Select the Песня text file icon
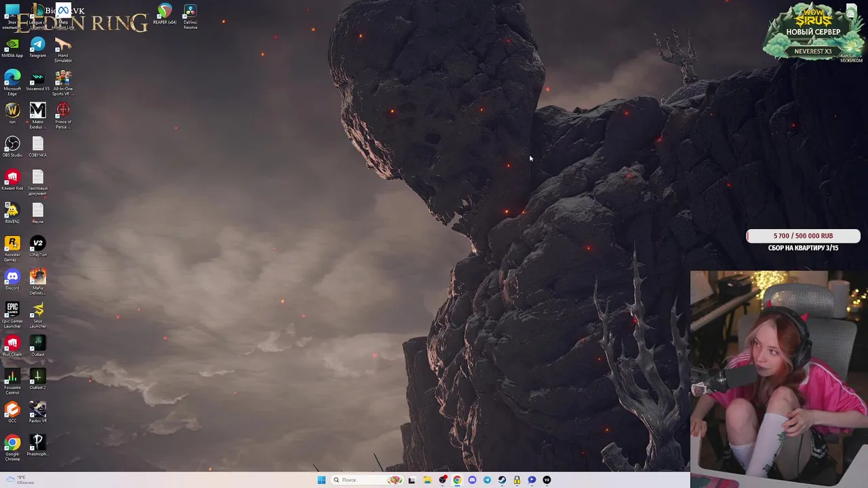This screenshot has height=488, width=868. point(38,213)
